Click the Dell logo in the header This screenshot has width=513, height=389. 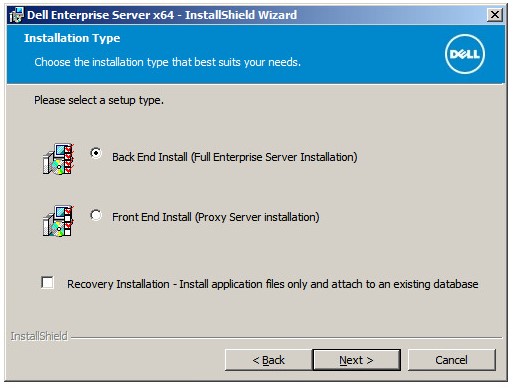point(465,54)
